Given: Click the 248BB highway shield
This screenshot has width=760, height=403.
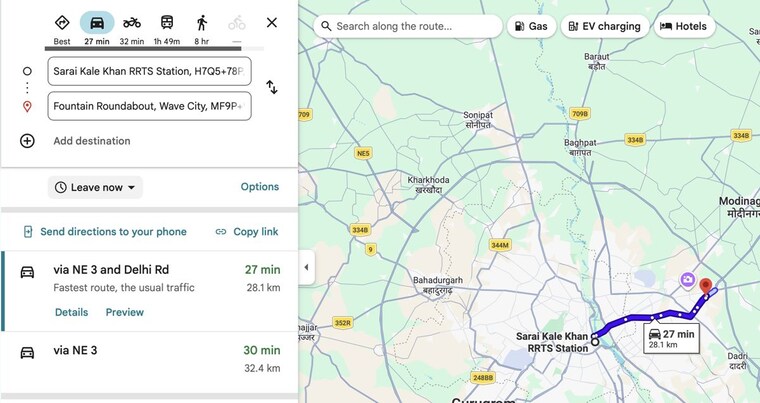Looking at the screenshot, I should coord(482,377).
